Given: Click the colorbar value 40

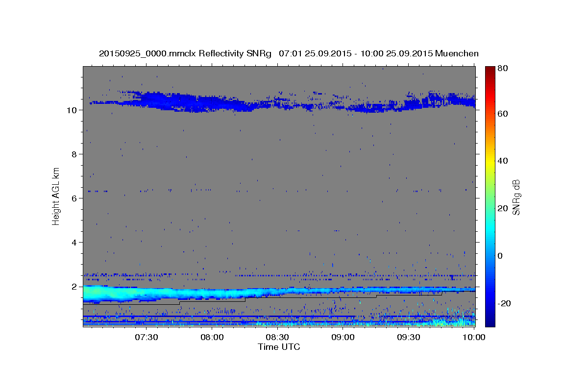Looking at the screenshot, I should click(x=502, y=161).
